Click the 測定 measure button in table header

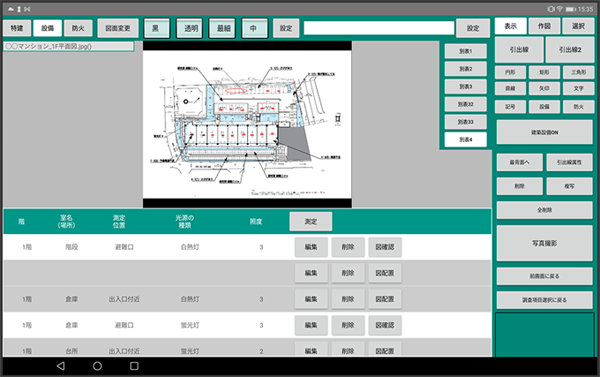(311, 222)
